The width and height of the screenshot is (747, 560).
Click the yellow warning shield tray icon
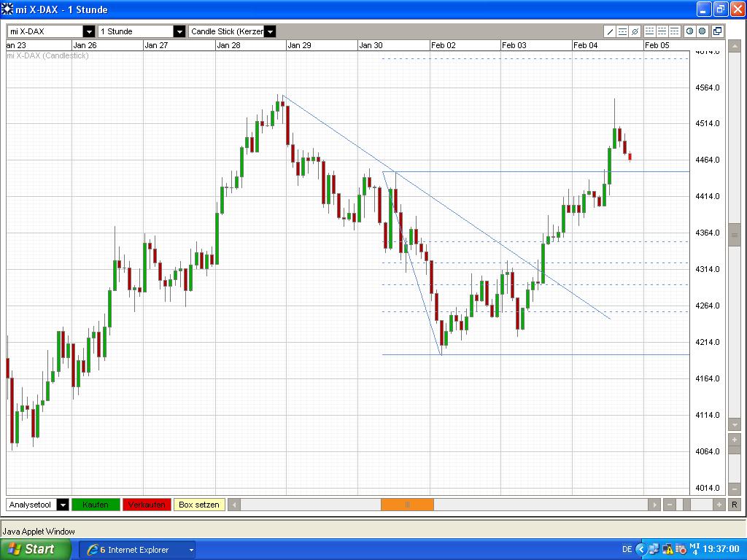[667, 550]
